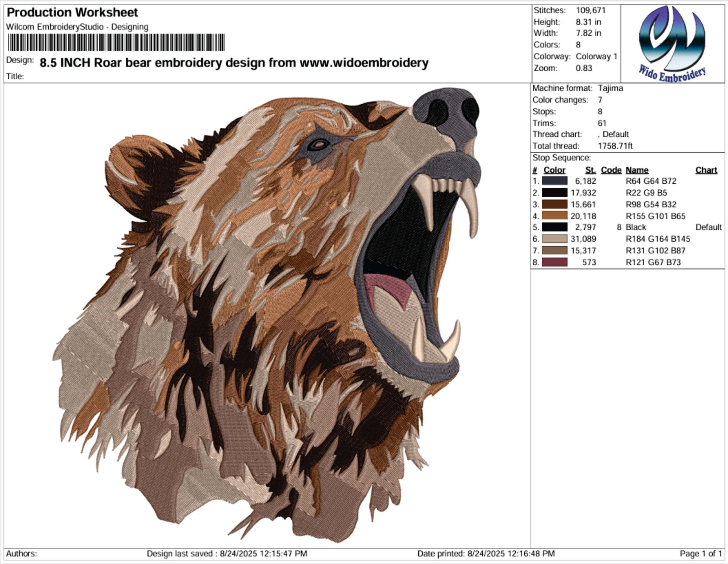Click the Chart column header
Image resolution: width=728 pixels, height=564 pixels.
coord(706,170)
